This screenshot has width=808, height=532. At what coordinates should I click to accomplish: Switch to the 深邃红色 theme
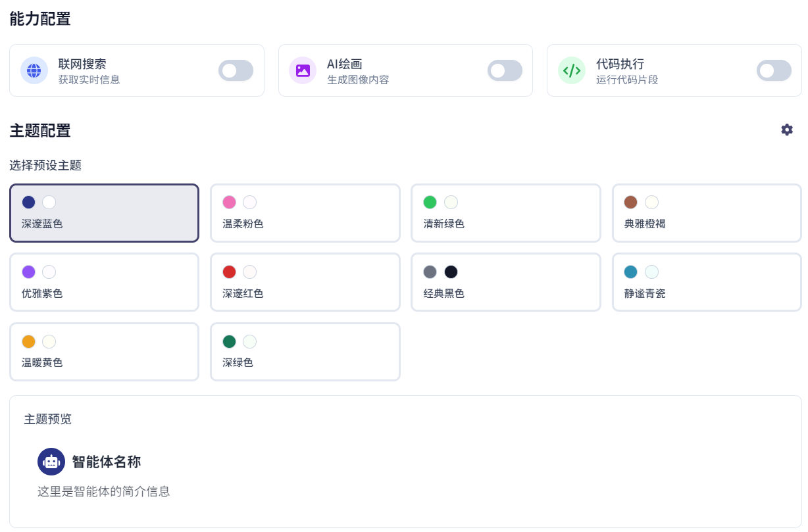coord(305,282)
